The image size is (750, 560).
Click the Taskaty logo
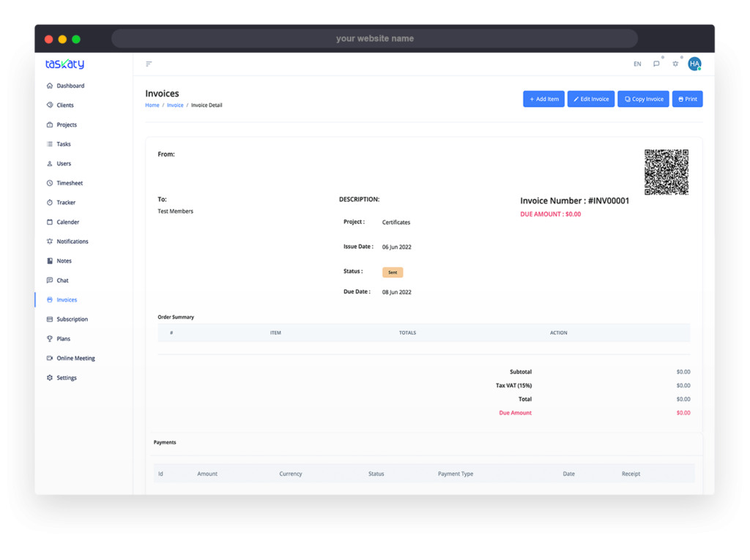coord(64,64)
